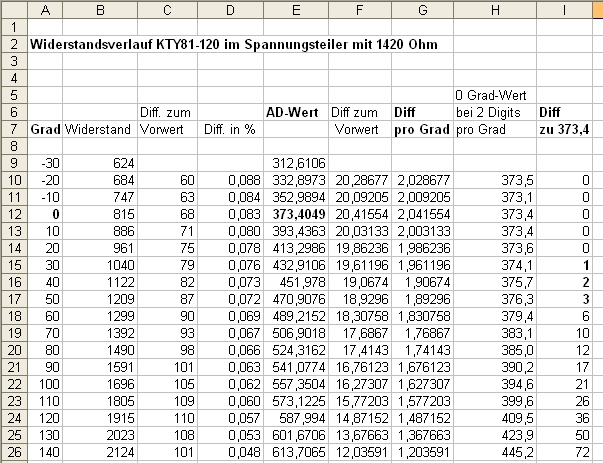Select row 2 using its row header

pyautogui.click(x=13, y=44)
